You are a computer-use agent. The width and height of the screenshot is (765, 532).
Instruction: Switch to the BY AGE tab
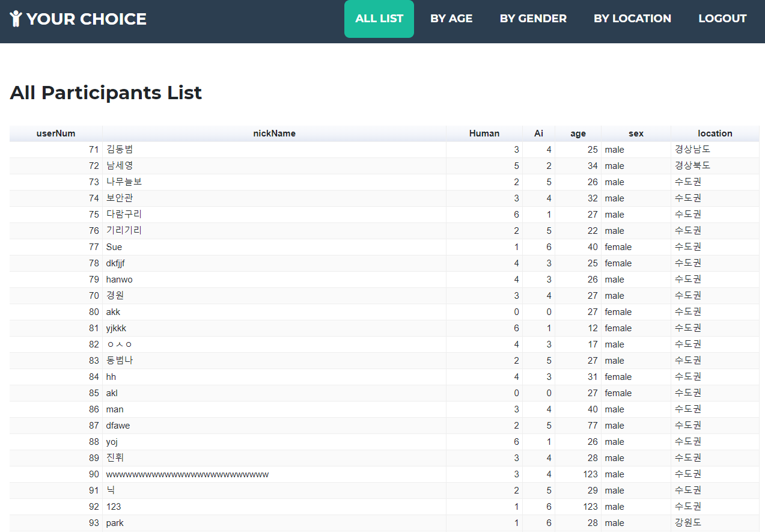pyautogui.click(x=451, y=19)
